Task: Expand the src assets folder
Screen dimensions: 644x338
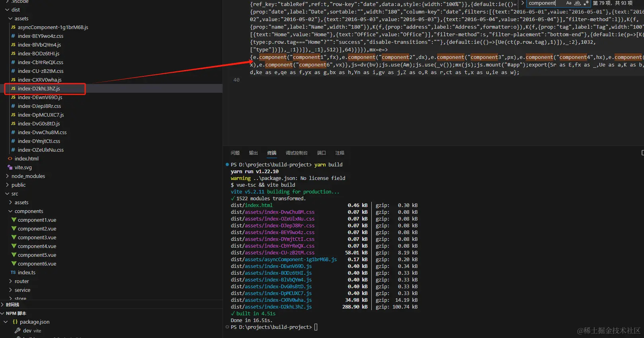Action: pyautogui.click(x=10, y=202)
